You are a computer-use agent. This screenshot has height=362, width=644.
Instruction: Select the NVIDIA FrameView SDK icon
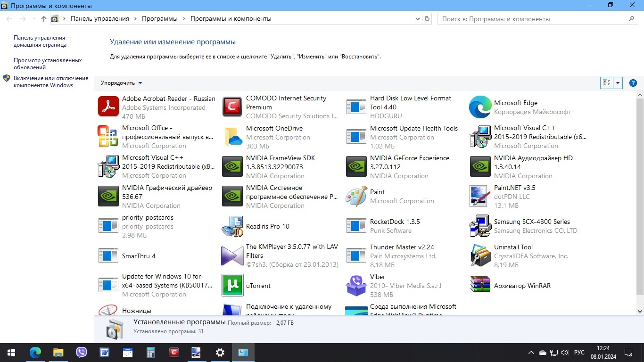[x=232, y=166]
